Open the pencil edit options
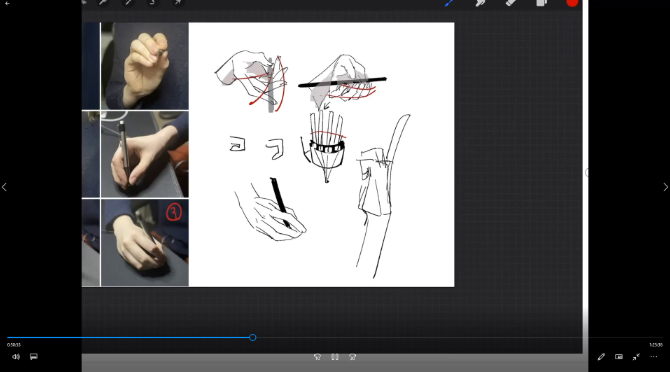This screenshot has width=670, height=372. (x=601, y=357)
